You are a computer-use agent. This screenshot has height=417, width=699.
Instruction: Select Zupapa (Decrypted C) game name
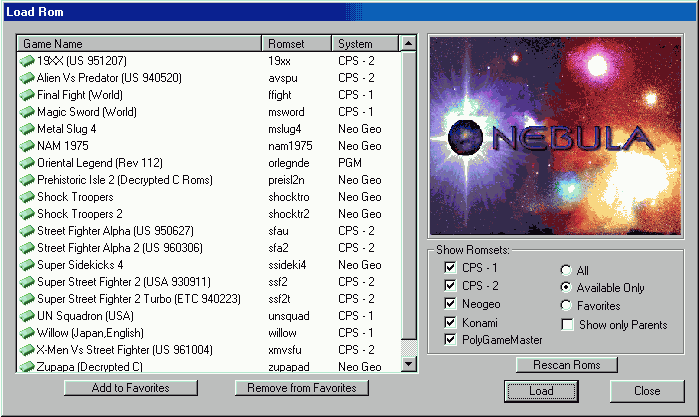pos(90,367)
